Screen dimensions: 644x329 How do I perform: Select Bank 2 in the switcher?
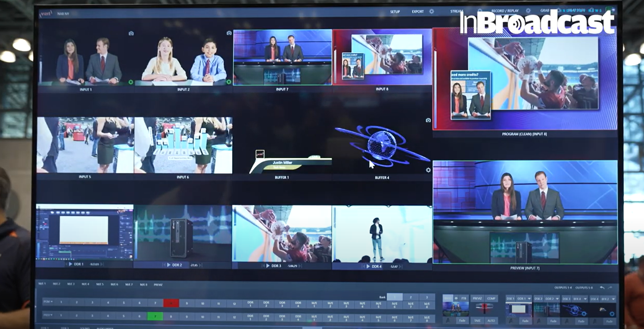pyautogui.click(x=411, y=297)
